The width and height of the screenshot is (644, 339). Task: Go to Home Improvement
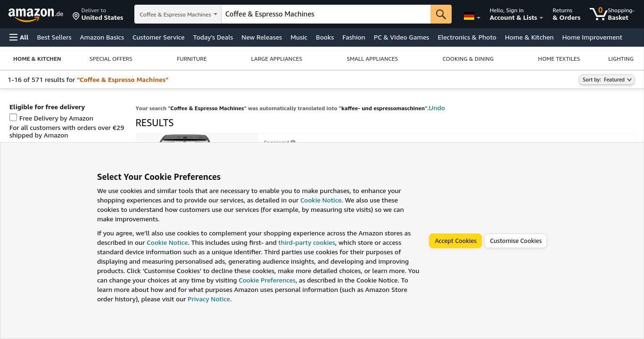592,37
